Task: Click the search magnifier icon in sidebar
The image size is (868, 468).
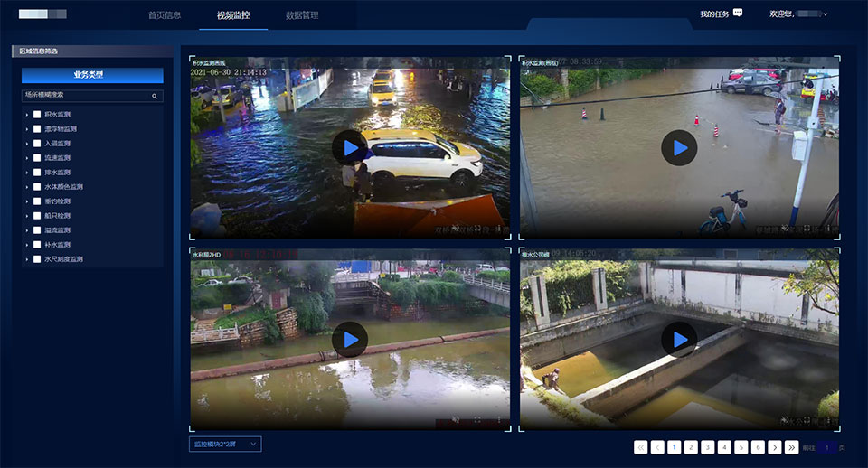Action: tap(155, 96)
